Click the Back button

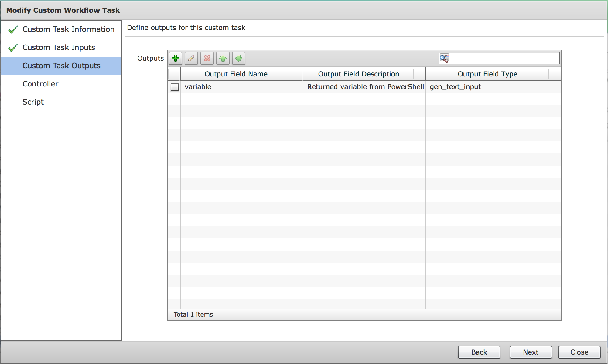tap(479, 352)
